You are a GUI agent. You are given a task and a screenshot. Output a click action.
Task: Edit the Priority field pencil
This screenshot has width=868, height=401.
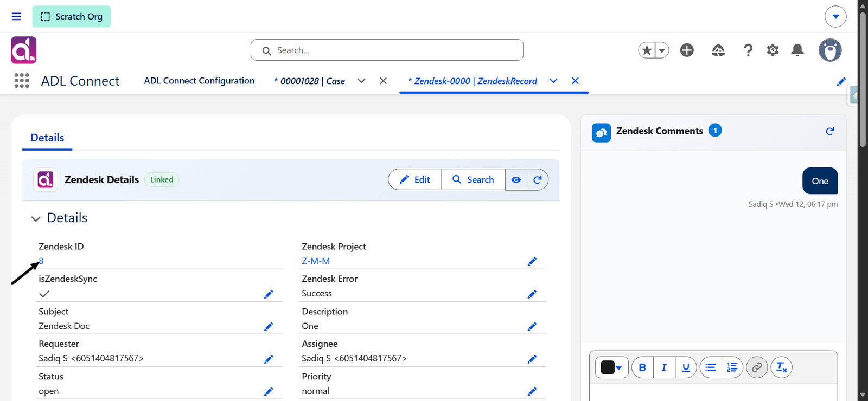[532, 392]
